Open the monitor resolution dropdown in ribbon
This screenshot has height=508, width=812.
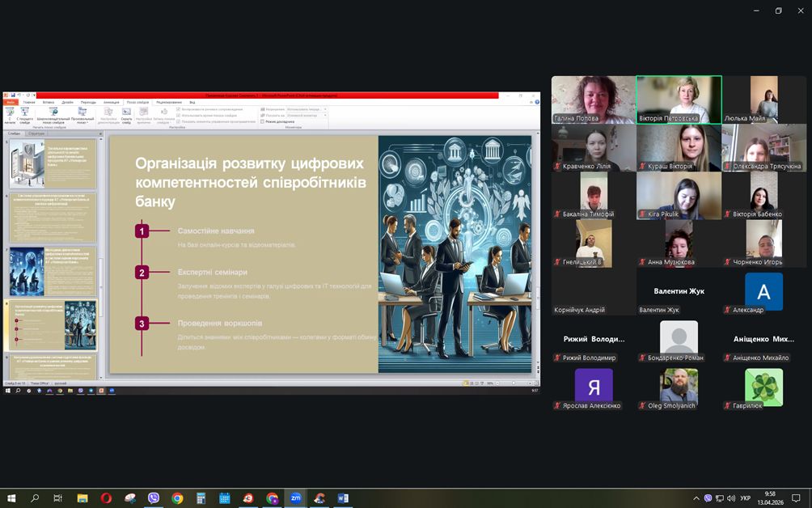point(306,108)
